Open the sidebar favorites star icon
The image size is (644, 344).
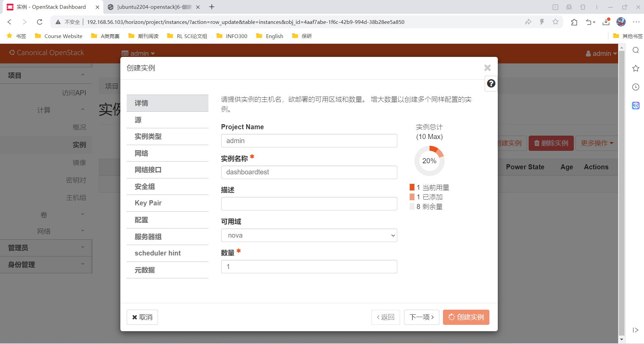pos(636,68)
